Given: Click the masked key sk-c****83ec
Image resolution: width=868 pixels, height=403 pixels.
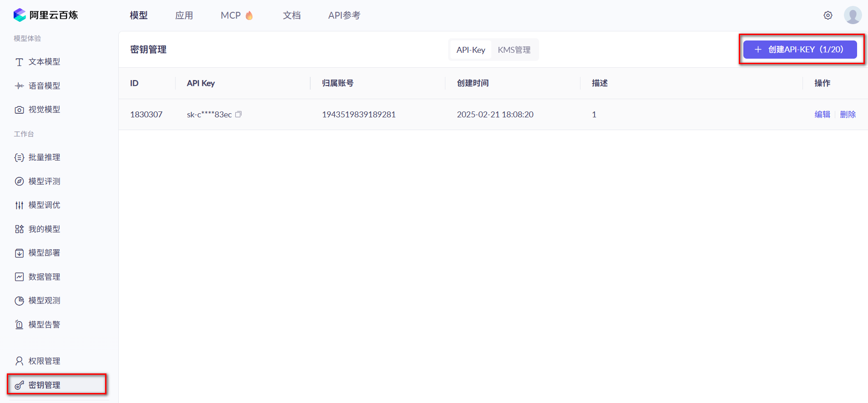Looking at the screenshot, I should [x=209, y=115].
